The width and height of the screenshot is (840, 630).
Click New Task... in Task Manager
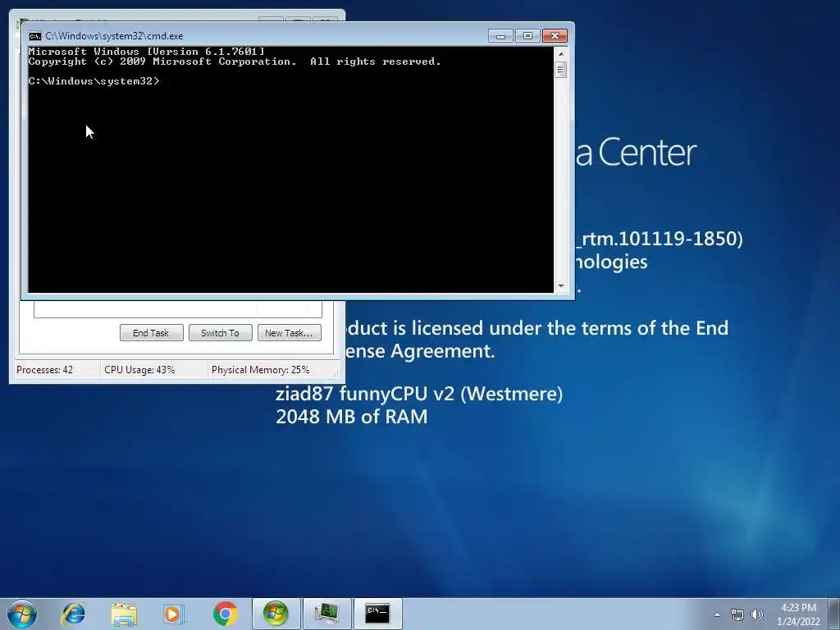[x=290, y=333]
